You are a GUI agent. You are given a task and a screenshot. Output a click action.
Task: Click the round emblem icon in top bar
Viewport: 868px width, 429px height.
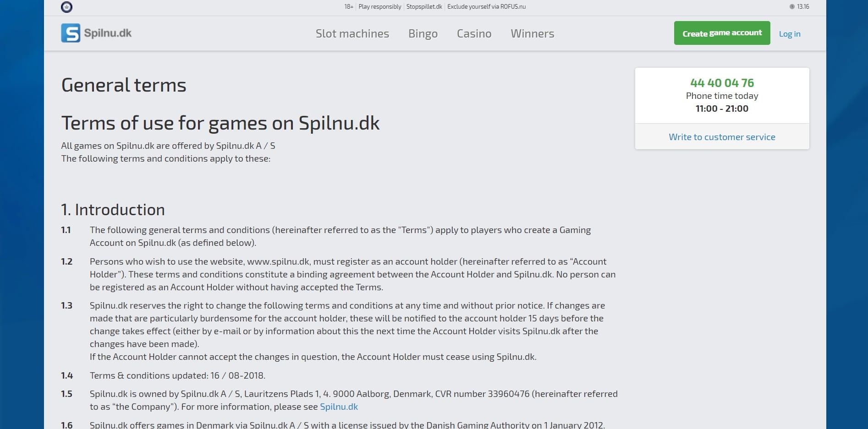point(66,7)
